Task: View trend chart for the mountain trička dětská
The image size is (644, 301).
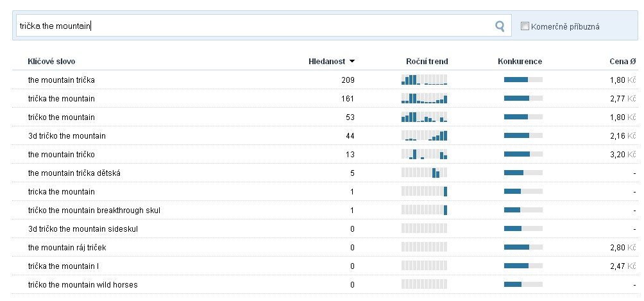Action: point(424,173)
